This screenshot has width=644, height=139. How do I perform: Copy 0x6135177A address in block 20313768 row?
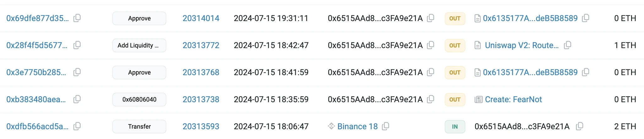(586, 72)
